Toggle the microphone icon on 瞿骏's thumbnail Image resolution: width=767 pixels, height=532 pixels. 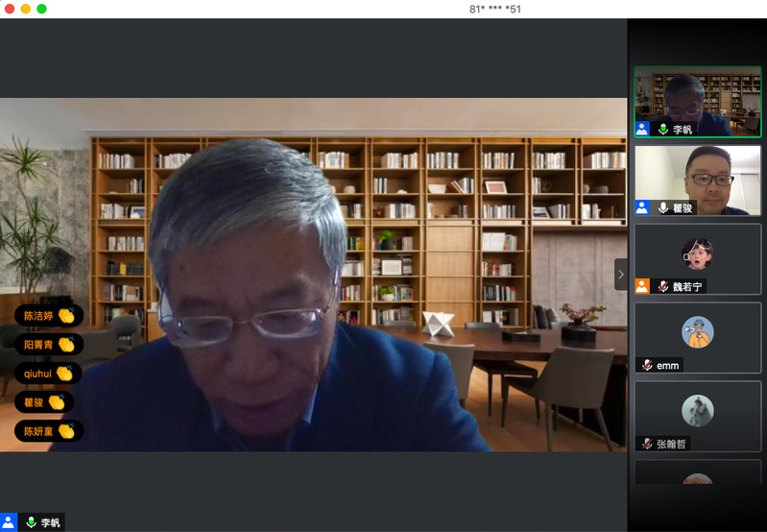pos(662,207)
